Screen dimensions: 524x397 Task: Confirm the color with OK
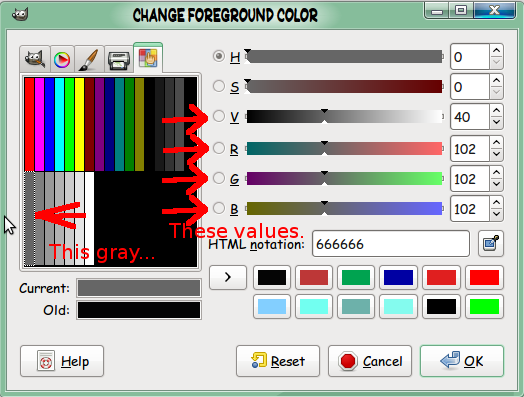coord(462,361)
